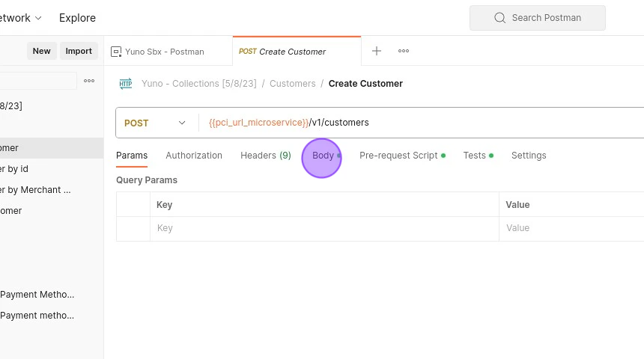
Task: Open a new tab with plus icon
Action: (x=377, y=51)
